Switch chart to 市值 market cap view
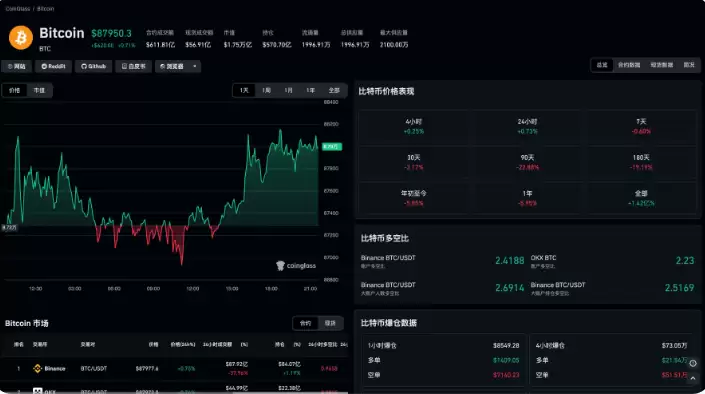Viewport: 705px width, 394px height. (39, 90)
